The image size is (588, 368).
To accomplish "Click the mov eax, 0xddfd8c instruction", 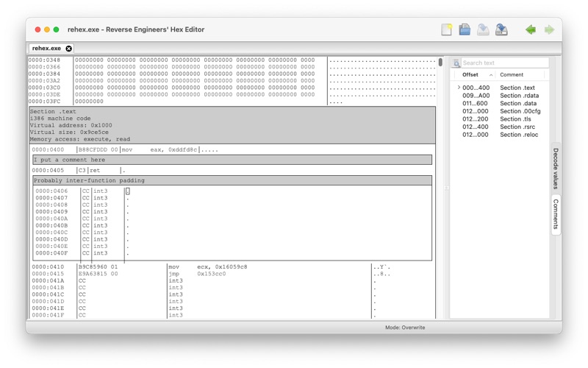I will click(x=159, y=150).
